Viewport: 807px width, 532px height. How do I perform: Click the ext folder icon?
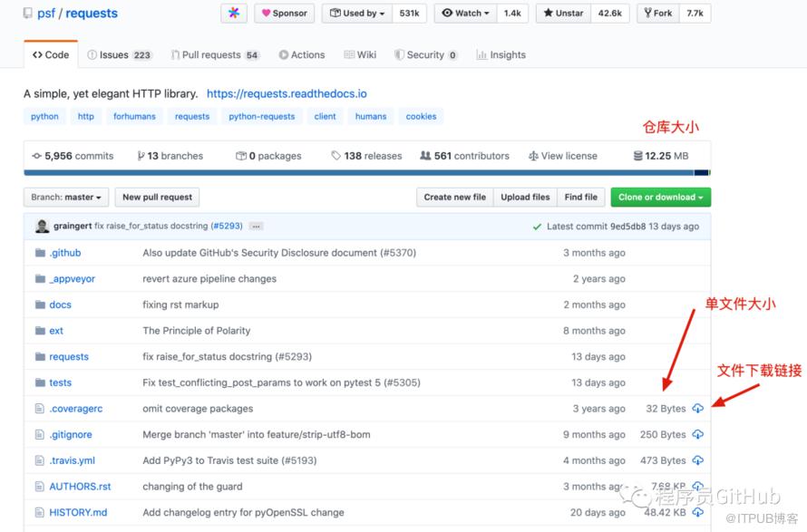(40, 330)
